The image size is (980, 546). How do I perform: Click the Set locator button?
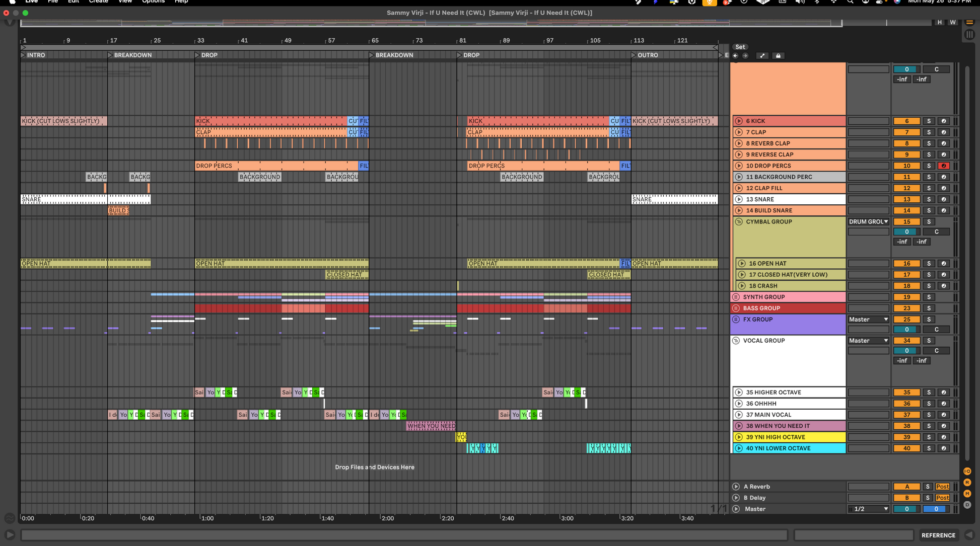[740, 47]
